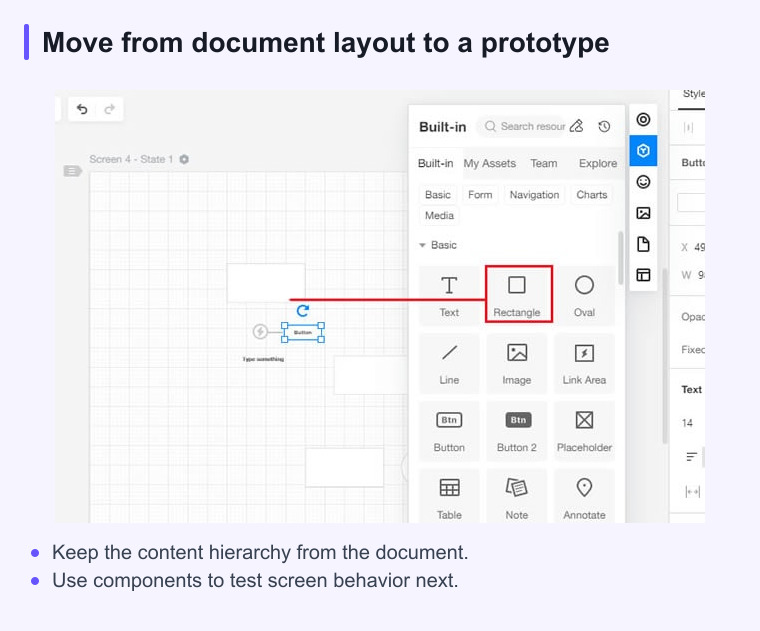Filter by the Media category chip
The width and height of the screenshot is (760, 631).
439,215
